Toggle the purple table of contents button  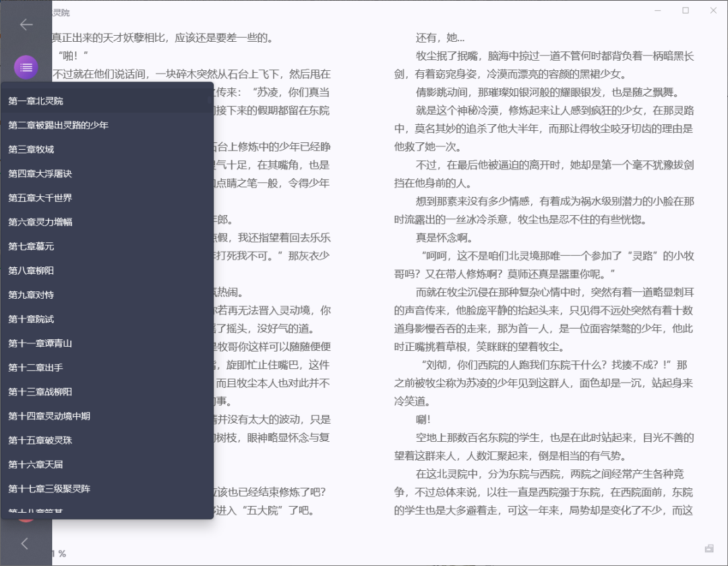click(26, 67)
